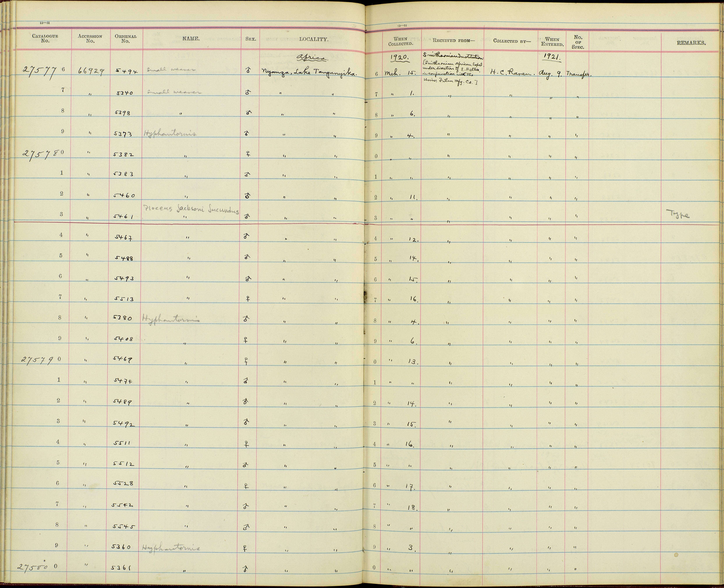Image resolution: width=724 pixels, height=588 pixels.
Task: Select the 'REMARKS.' column header
Action: click(x=691, y=43)
